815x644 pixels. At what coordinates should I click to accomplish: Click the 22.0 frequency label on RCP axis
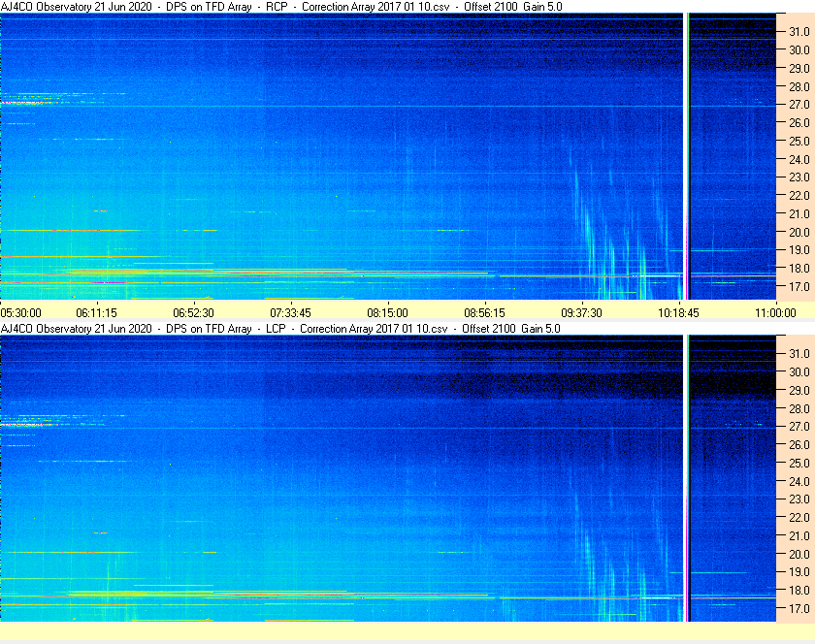point(799,196)
